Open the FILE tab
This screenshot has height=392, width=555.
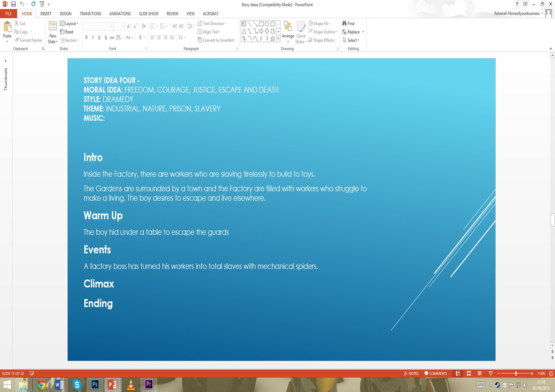pyautogui.click(x=9, y=14)
